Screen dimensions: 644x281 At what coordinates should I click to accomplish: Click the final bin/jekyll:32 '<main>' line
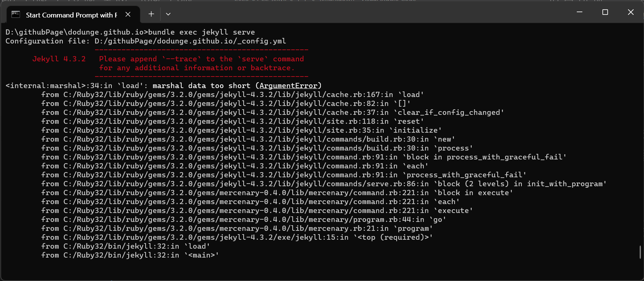[130, 255]
